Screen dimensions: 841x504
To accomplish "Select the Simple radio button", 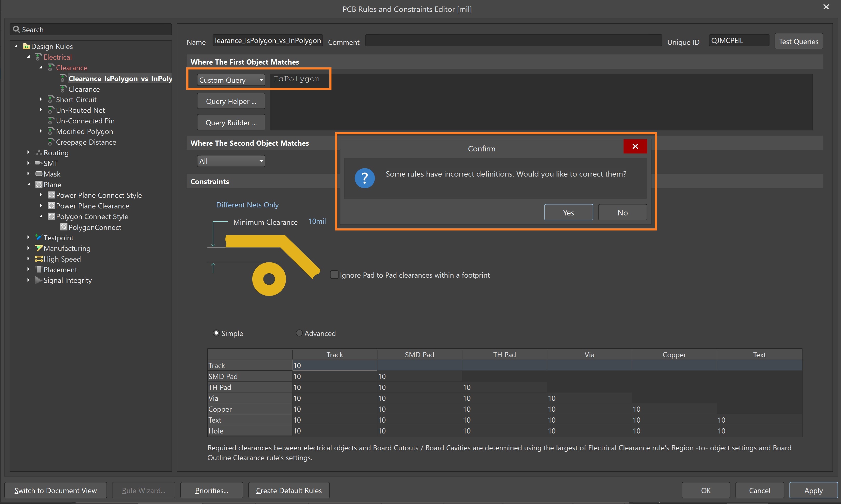I will click(216, 333).
